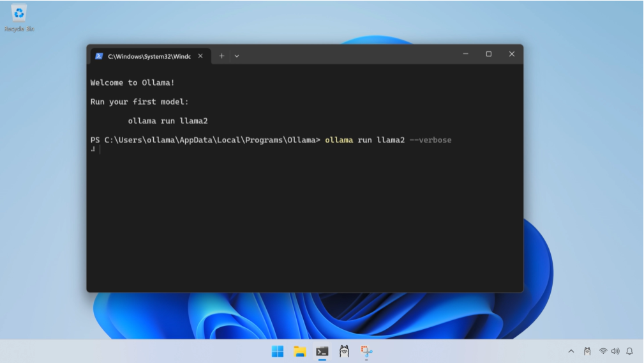Minimize the Terminal window

point(465,54)
